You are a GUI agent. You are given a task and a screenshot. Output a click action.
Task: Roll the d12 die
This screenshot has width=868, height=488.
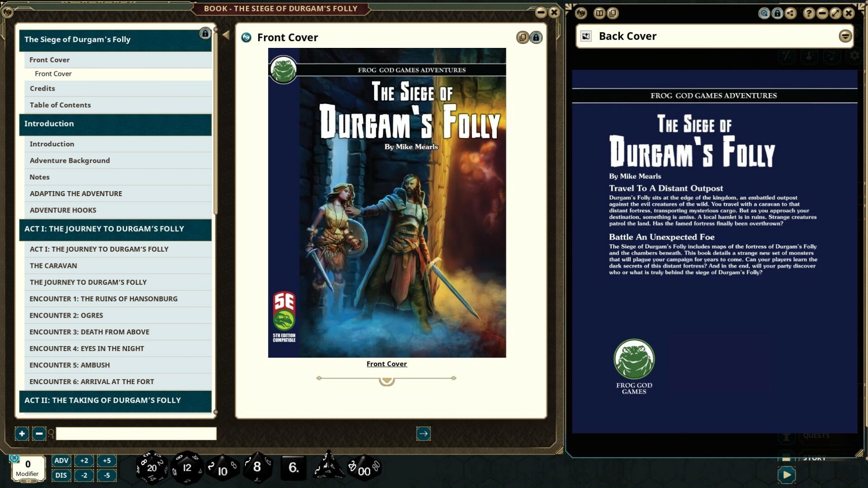pyautogui.click(x=187, y=468)
